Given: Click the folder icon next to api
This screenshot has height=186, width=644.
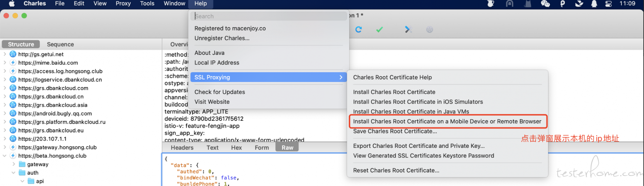Looking at the screenshot, I should tap(31, 181).
